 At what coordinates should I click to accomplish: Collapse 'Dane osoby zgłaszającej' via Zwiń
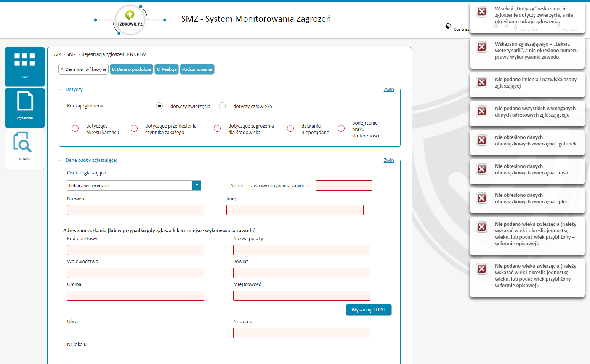(389, 160)
